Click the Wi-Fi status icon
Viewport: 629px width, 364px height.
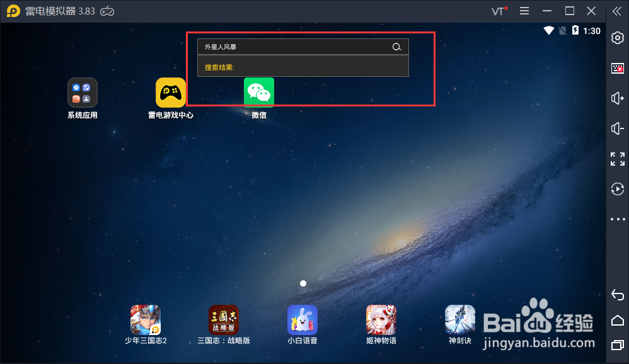[x=549, y=30]
